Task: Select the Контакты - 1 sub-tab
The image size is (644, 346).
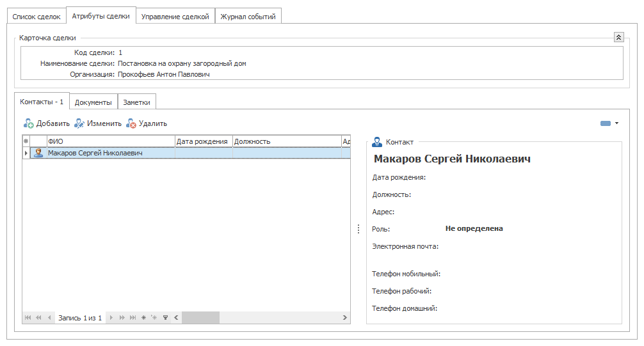Action: [42, 102]
